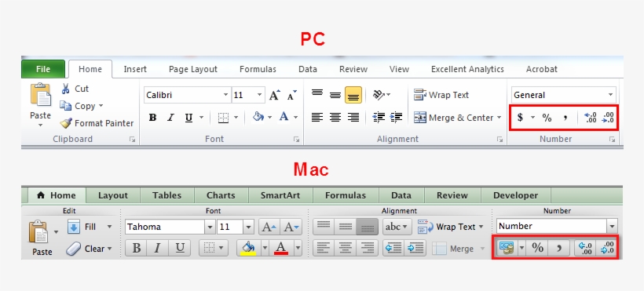Click the Paste icon in PC ribbon
Image resolution: width=644 pixels, height=291 pixels.
(40, 95)
